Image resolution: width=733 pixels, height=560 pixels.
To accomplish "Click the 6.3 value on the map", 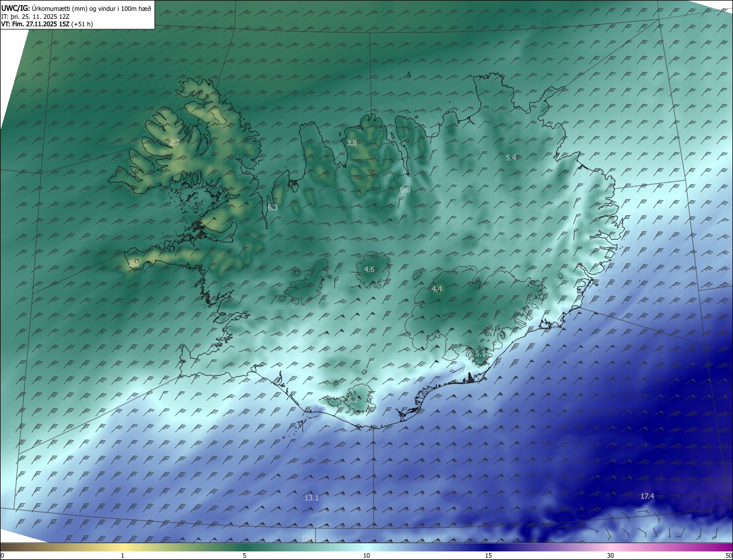I will [273, 207].
